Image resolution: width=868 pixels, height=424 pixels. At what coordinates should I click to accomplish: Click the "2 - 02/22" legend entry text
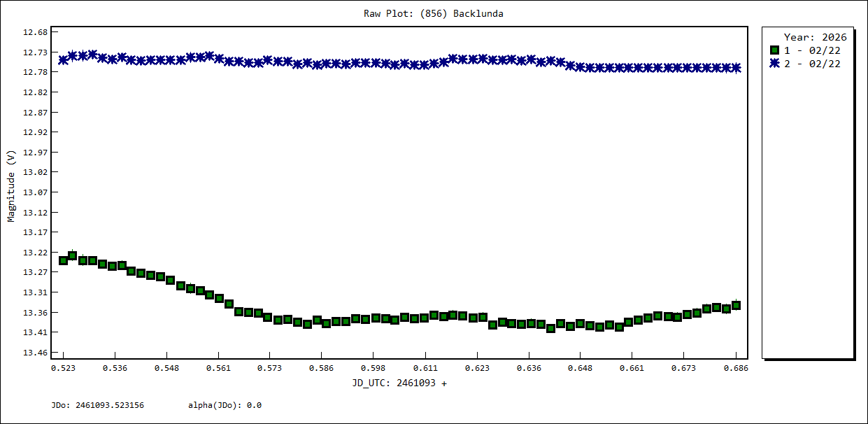tap(811, 64)
